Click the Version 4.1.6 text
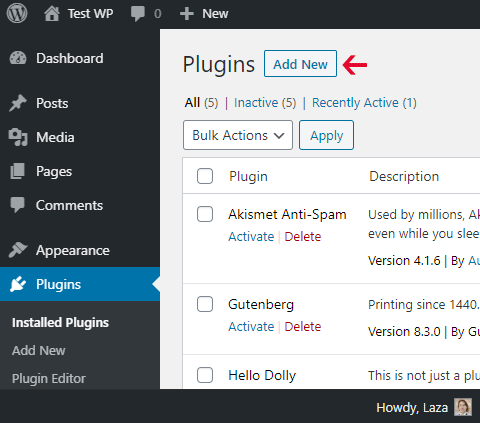The image size is (480, 423). point(404,261)
